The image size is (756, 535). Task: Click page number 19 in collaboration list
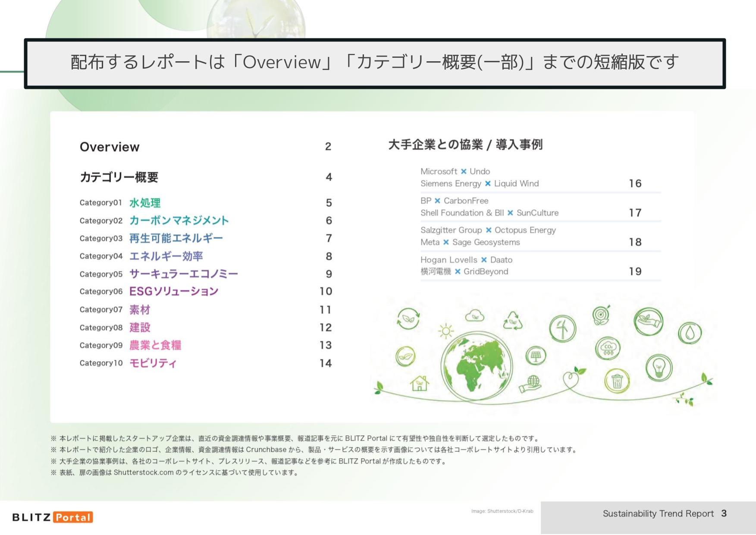[635, 272]
